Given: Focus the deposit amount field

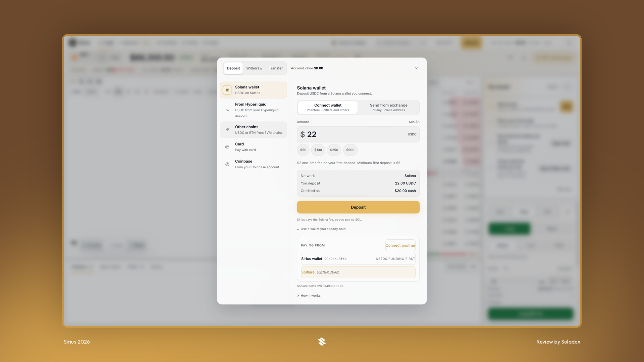Looking at the screenshot, I should (358, 134).
